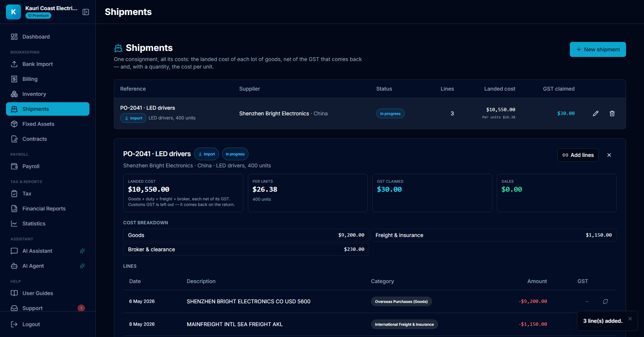The width and height of the screenshot is (644, 337).
Task: Click the Reference column header
Action: click(133, 89)
